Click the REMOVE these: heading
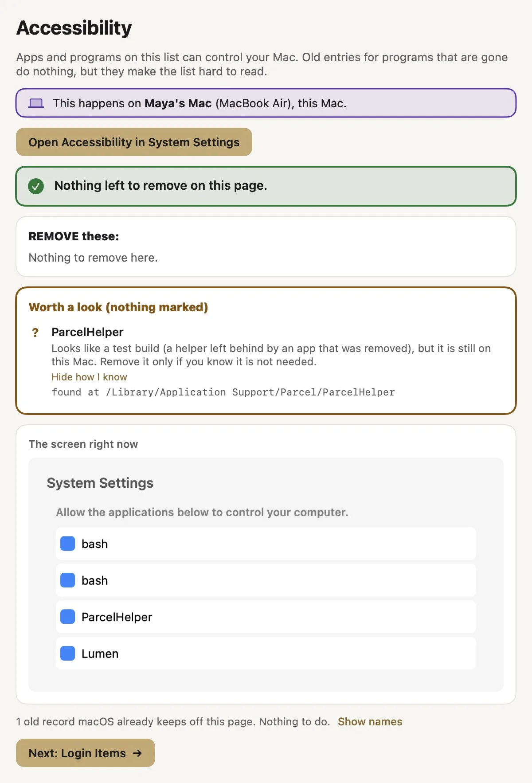 74,236
